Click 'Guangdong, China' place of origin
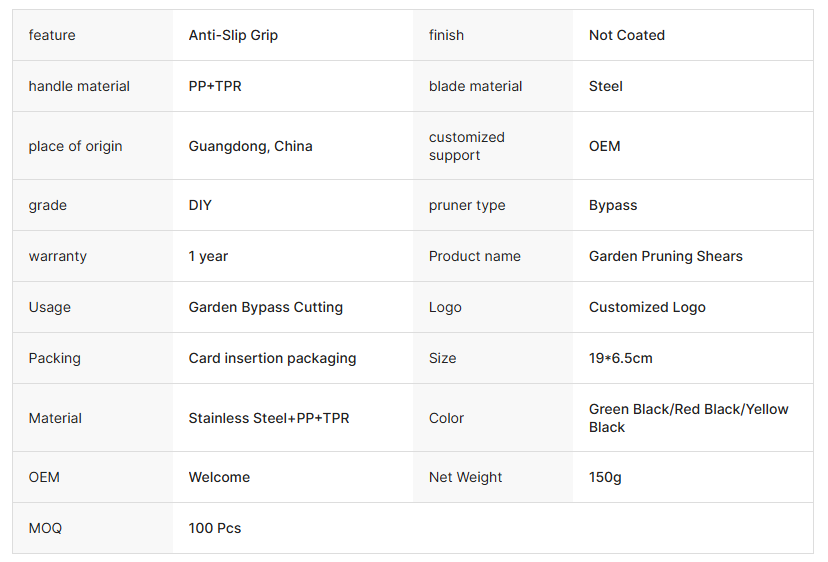 (x=250, y=146)
